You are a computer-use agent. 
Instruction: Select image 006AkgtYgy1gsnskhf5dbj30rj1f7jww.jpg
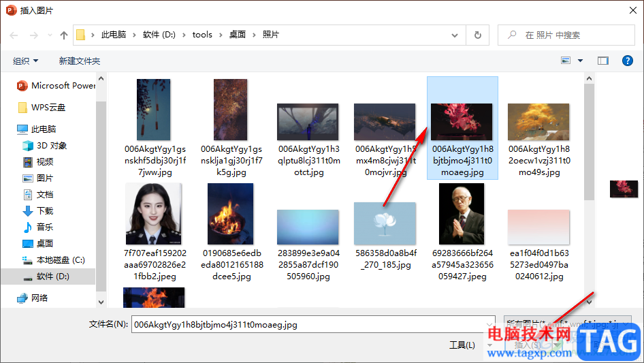coord(155,128)
